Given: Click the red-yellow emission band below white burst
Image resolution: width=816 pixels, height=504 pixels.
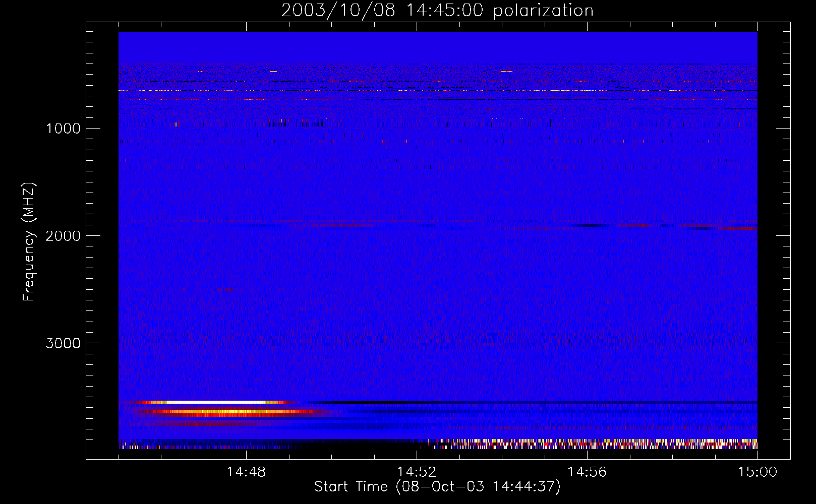Looking at the screenshot, I should click(x=229, y=412).
